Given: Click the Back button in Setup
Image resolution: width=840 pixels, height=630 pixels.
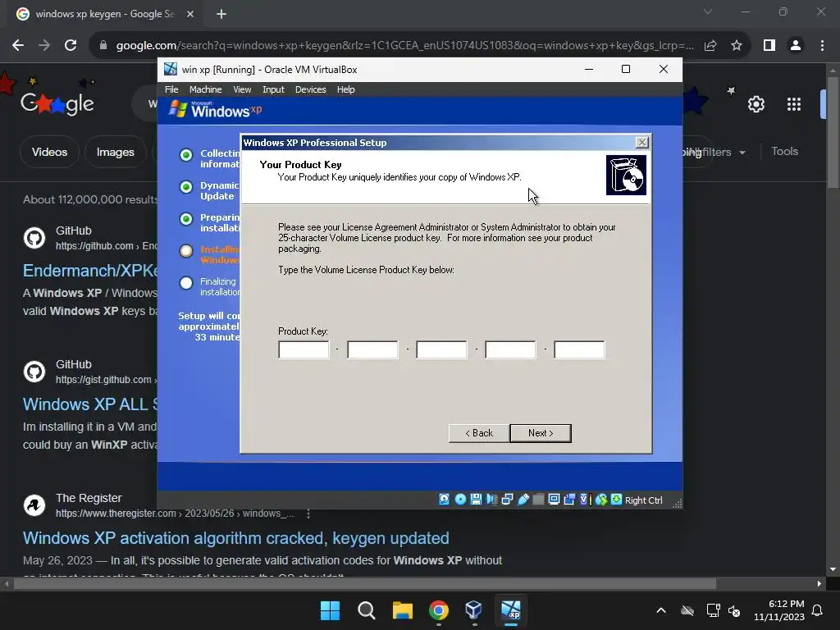Looking at the screenshot, I should point(479,433).
